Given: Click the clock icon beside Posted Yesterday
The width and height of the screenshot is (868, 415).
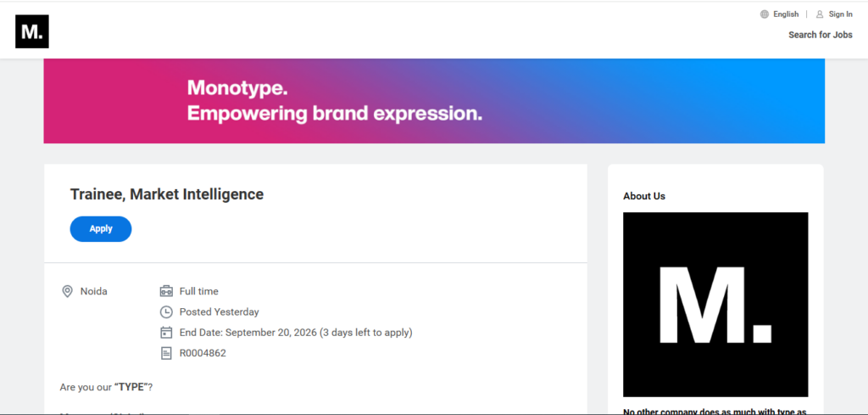Looking at the screenshot, I should (166, 312).
